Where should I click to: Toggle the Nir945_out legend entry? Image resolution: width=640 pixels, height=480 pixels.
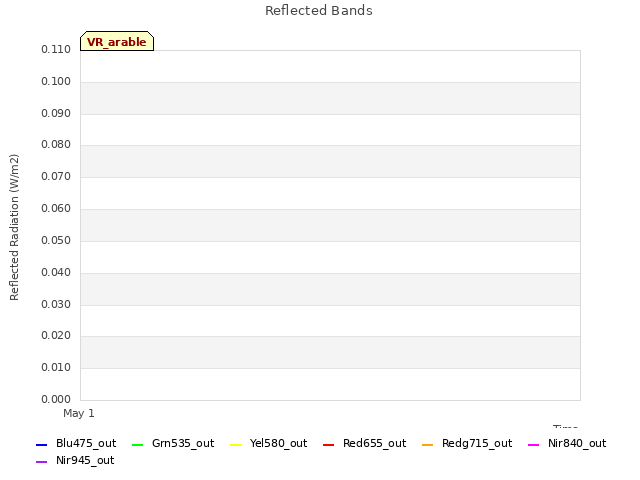tap(75, 460)
